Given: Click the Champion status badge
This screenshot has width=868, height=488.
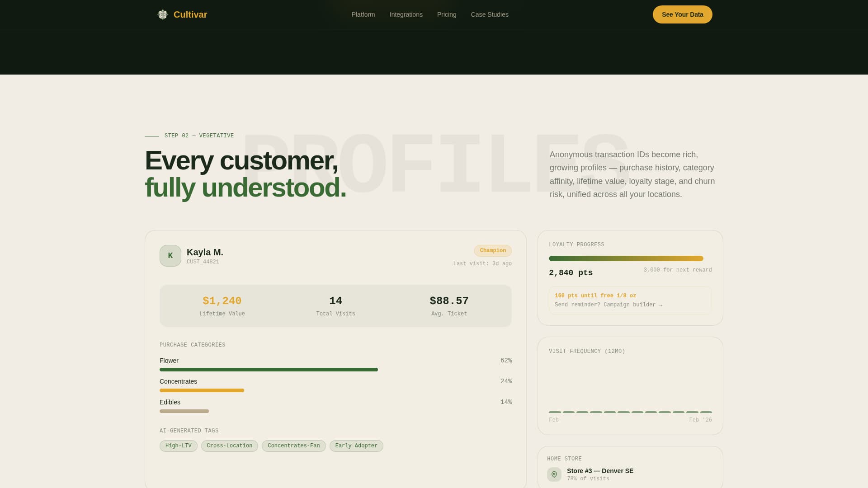Looking at the screenshot, I should pos(493,251).
